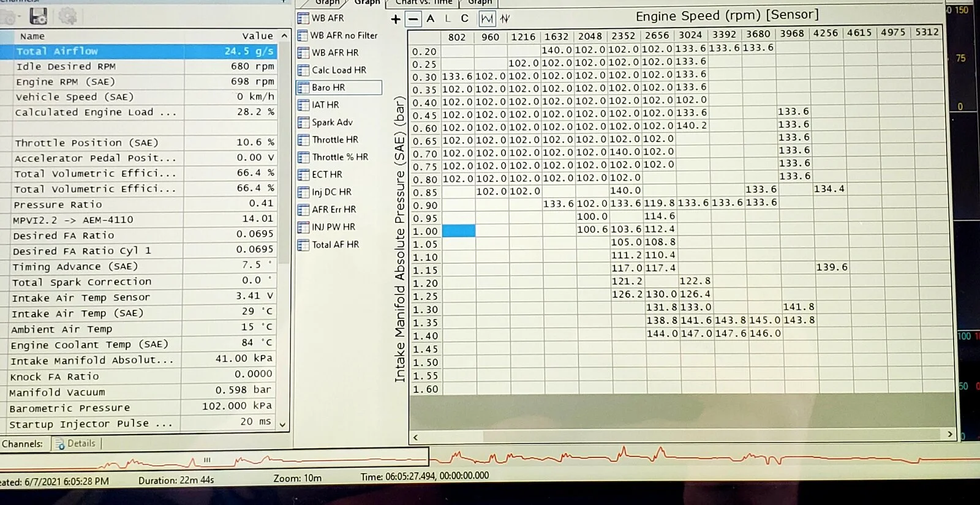Image resolution: width=980 pixels, height=505 pixels.
Task: Select the Ambient Air Temp channel row
Action: click(x=138, y=329)
